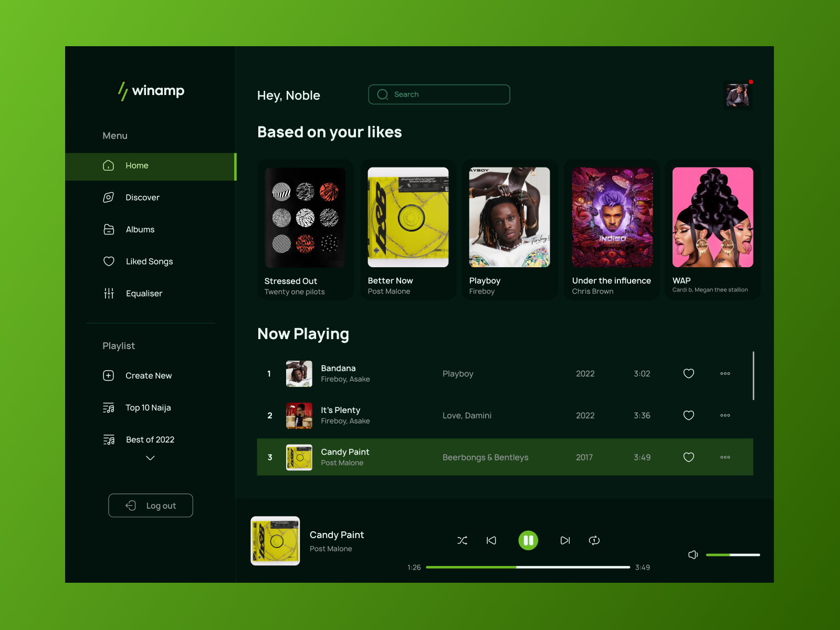
Task: Click inside the Search field
Action: pos(439,94)
